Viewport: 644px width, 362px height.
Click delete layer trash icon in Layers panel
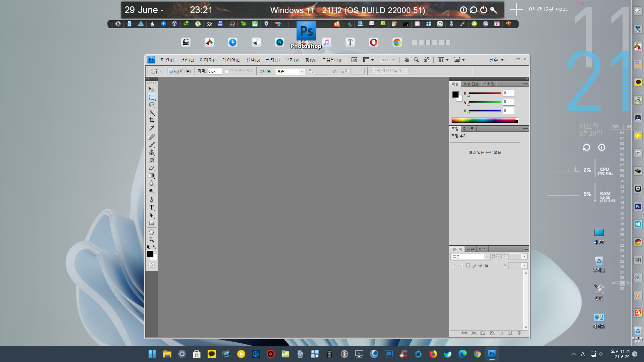click(519, 333)
